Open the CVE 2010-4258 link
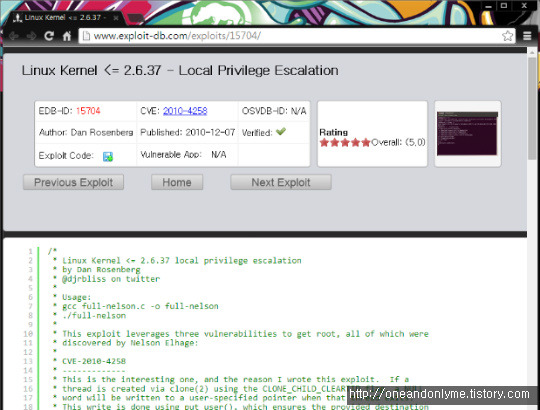This screenshot has width=540, height=410. click(x=185, y=111)
